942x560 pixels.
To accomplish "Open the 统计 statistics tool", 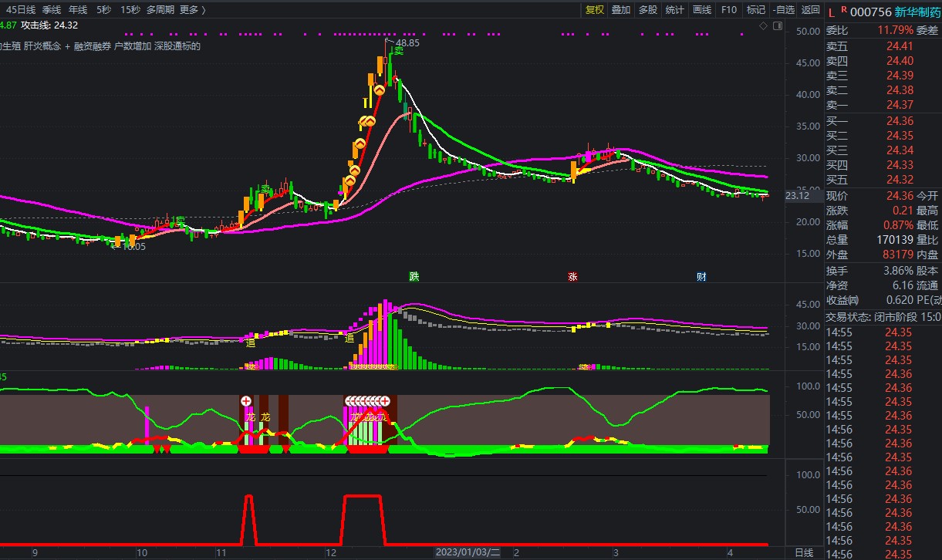I will click(x=675, y=10).
